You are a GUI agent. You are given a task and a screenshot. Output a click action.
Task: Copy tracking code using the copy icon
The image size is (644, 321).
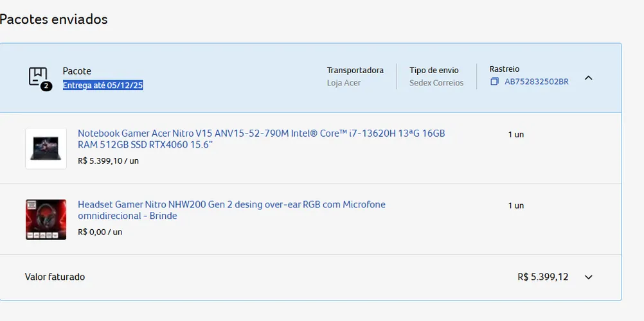494,82
